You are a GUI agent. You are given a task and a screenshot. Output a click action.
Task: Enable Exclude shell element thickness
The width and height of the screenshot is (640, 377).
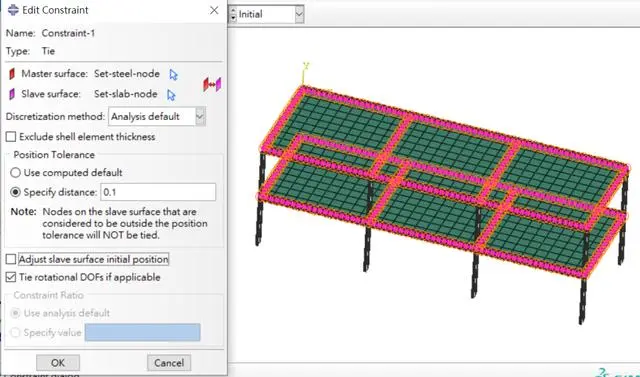pyautogui.click(x=11, y=137)
